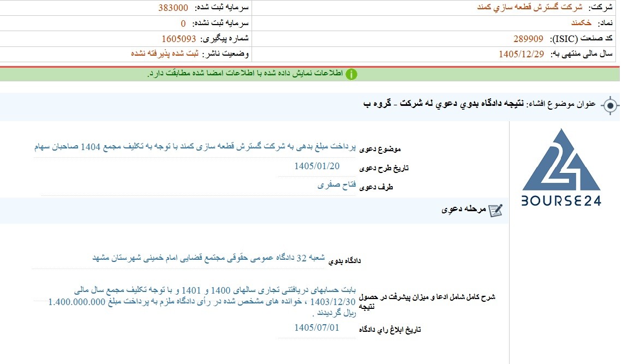The height and width of the screenshot is (364, 622).
Task: Click the pencil note icon beside مرحله دعوی
Action: pos(495,211)
